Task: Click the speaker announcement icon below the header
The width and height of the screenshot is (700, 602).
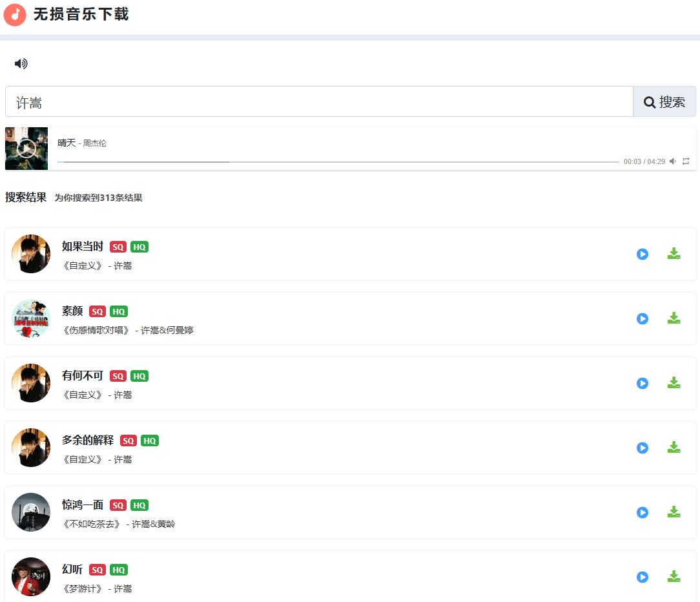Action: coord(21,63)
